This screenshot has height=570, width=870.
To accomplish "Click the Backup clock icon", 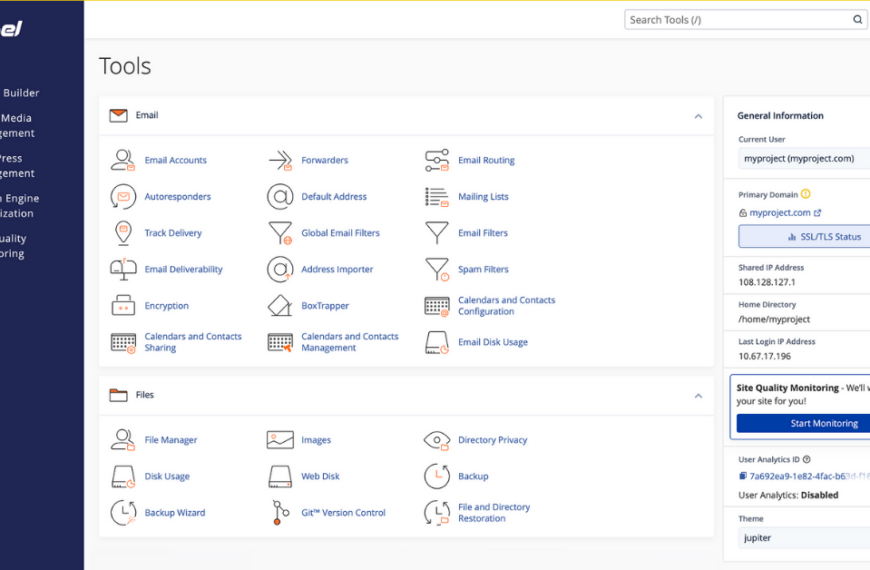I will pyautogui.click(x=437, y=476).
